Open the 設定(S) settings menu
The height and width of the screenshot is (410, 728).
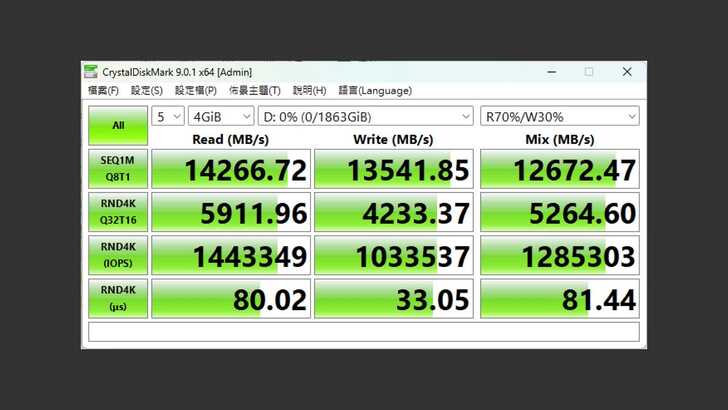click(x=147, y=91)
